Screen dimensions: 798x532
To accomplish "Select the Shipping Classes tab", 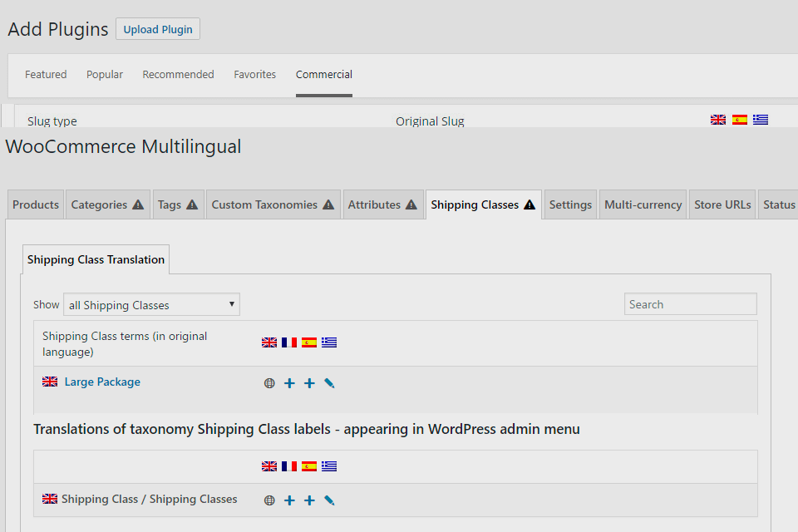I will click(x=484, y=204).
